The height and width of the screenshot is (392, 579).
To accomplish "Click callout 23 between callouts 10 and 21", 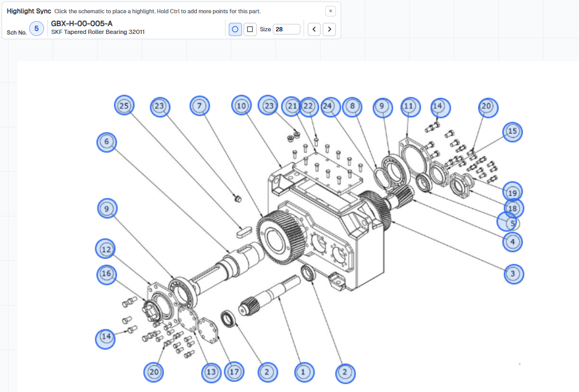I will [x=268, y=105].
